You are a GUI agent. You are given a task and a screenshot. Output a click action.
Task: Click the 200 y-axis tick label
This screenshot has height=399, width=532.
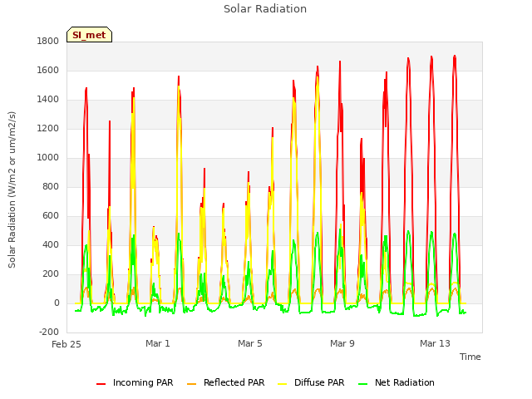[x=51, y=274]
